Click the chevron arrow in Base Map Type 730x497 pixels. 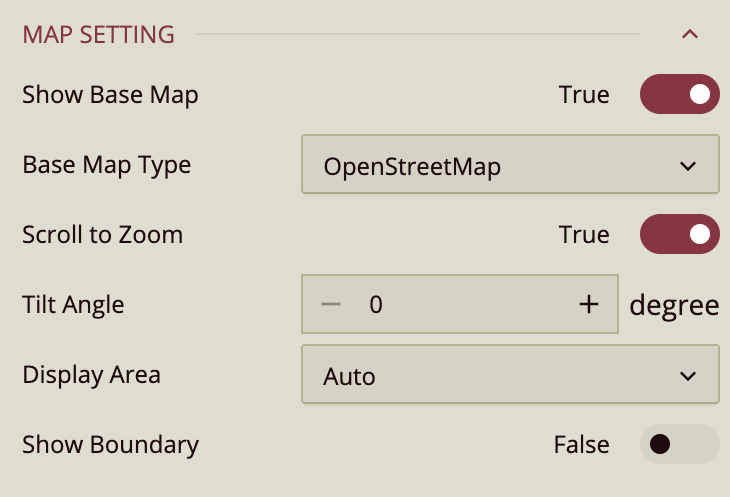[687, 166]
